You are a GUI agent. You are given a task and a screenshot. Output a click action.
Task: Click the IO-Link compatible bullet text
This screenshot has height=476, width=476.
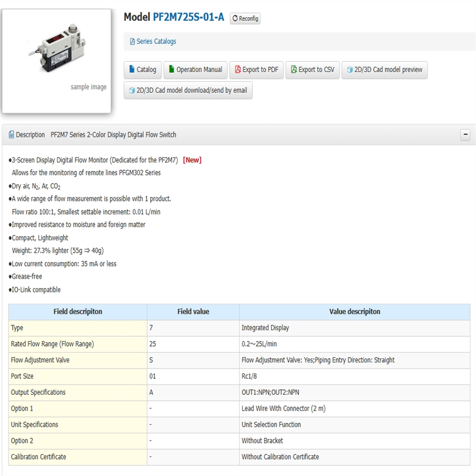click(x=35, y=290)
